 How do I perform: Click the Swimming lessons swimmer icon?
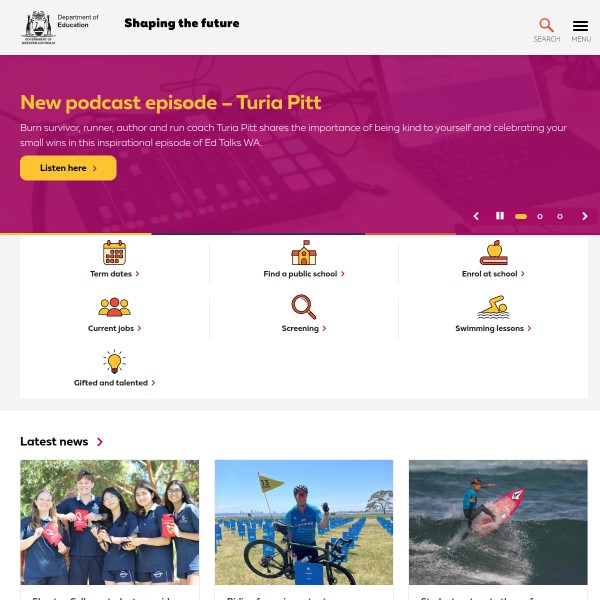point(493,307)
